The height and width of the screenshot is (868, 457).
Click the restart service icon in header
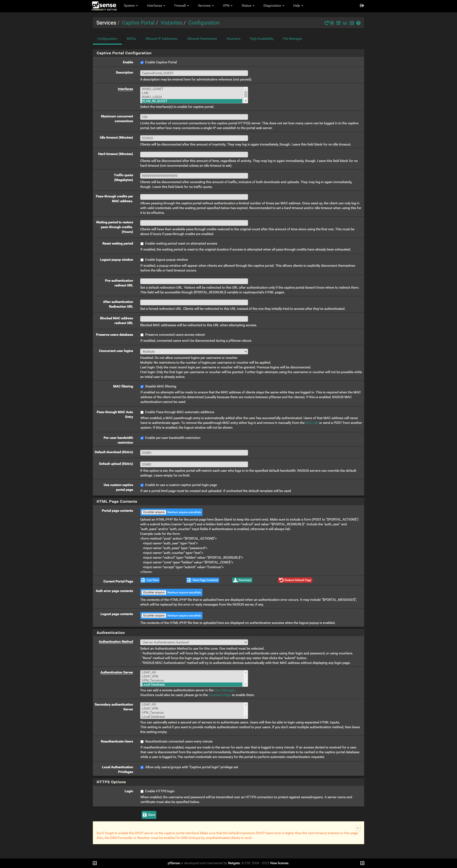326,23
